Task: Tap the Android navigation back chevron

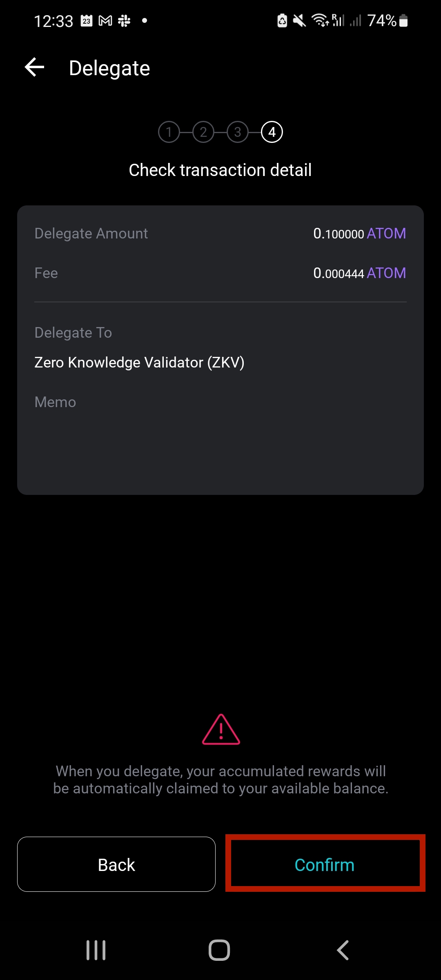Action: (x=343, y=950)
